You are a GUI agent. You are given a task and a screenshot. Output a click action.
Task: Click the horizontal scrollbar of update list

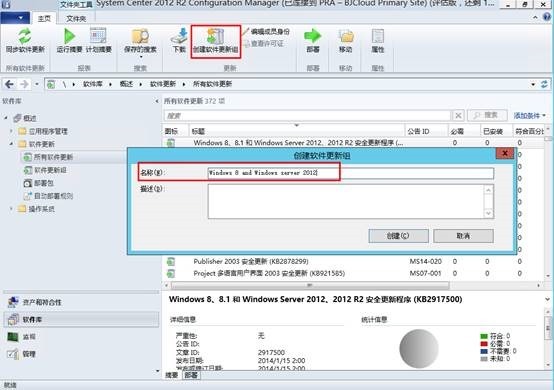pos(310,285)
